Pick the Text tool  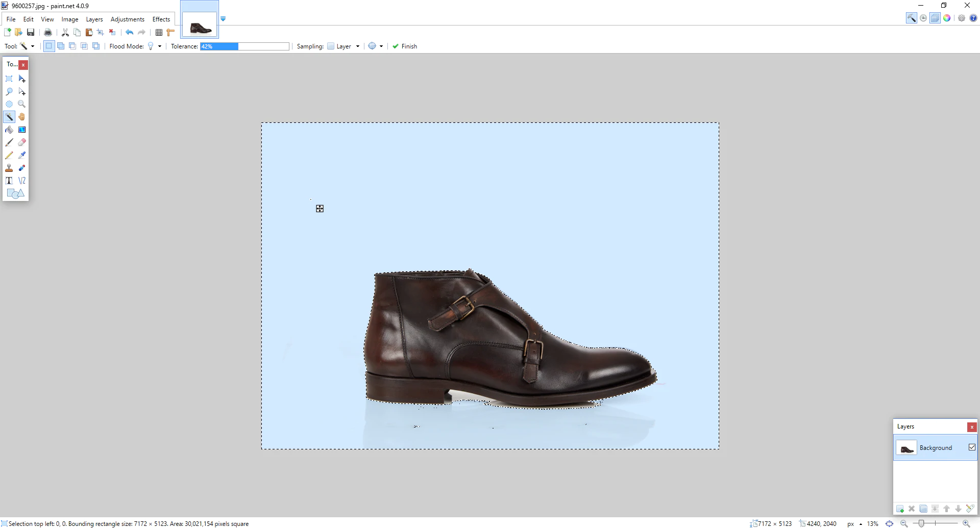pyautogui.click(x=9, y=181)
